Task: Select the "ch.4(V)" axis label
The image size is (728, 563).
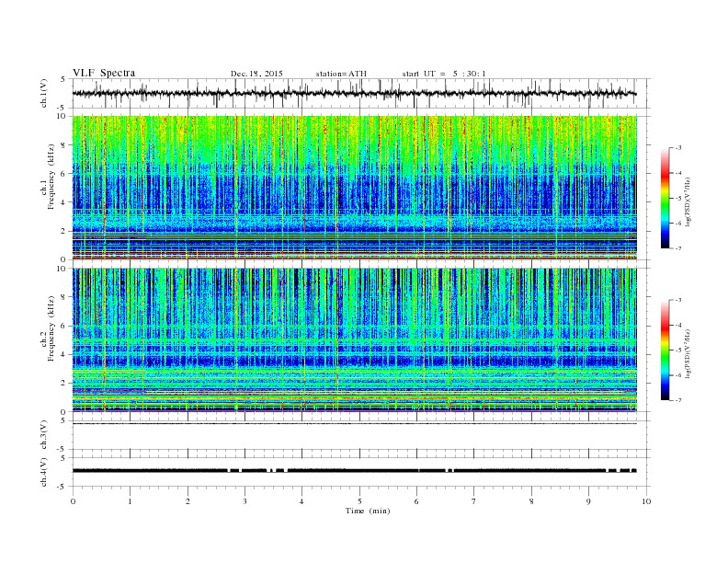Action: tap(44, 472)
